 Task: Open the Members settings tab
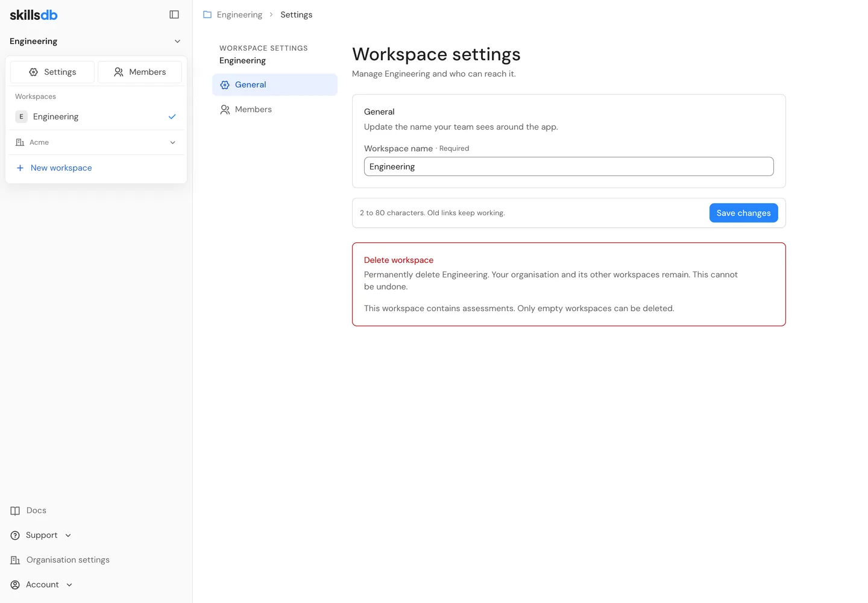pos(275,110)
